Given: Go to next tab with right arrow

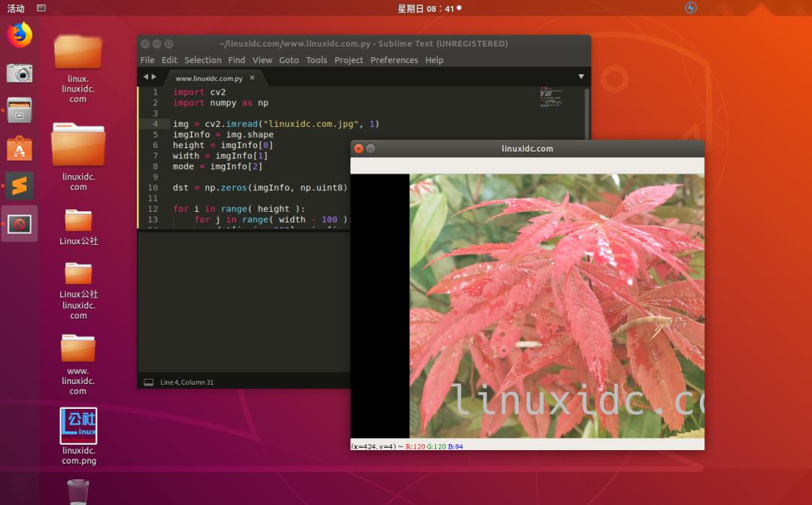Looking at the screenshot, I should pyautogui.click(x=154, y=77).
